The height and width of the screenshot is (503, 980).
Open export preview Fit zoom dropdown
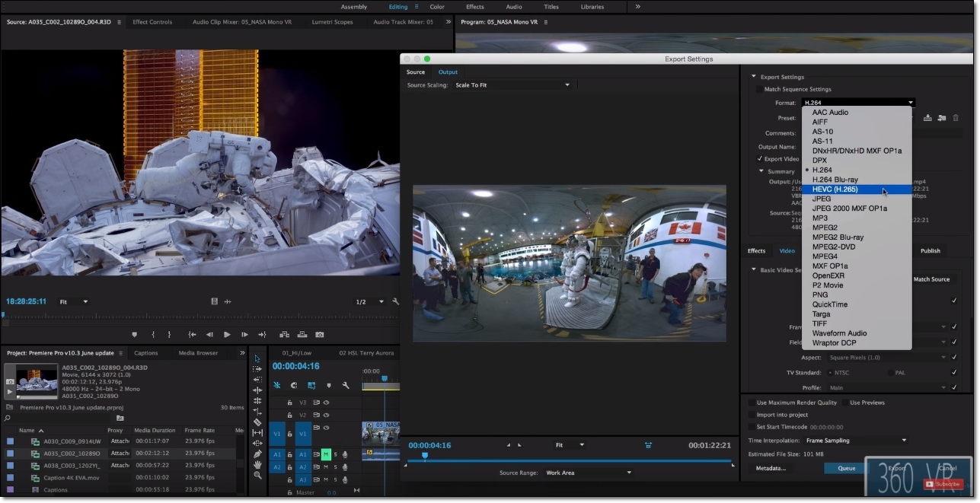[569, 445]
